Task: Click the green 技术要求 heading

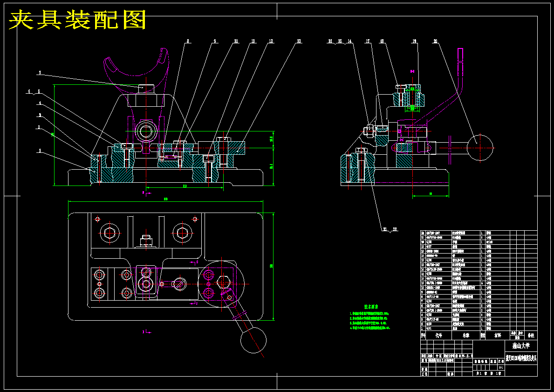Action: click(x=371, y=307)
